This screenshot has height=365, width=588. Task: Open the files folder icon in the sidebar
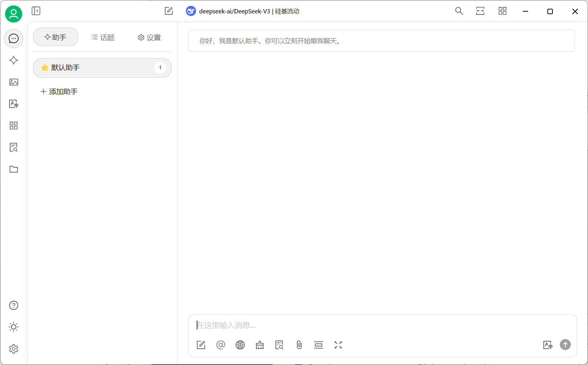pos(13,169)
